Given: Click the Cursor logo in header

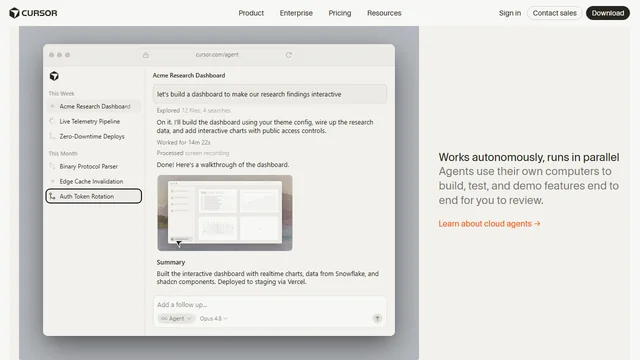Looking at the screenshot, I should [33, 13].
